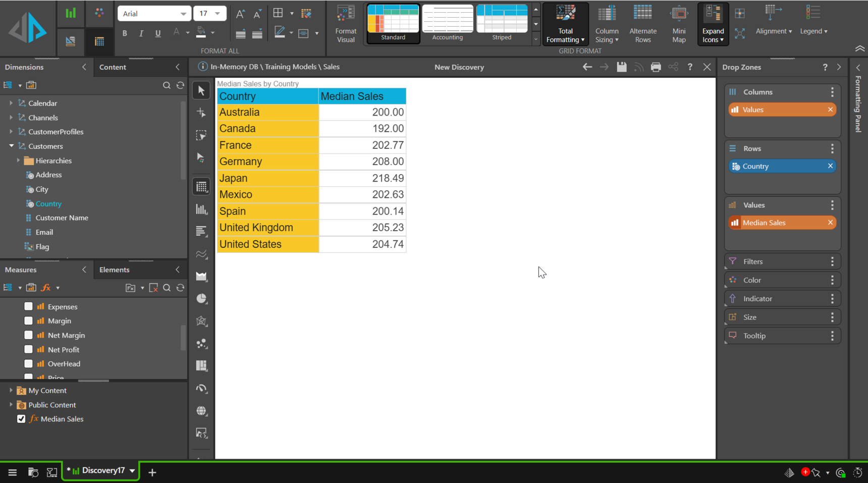Open the Format Visual tool
868x483 pixels.
point(346,24)
